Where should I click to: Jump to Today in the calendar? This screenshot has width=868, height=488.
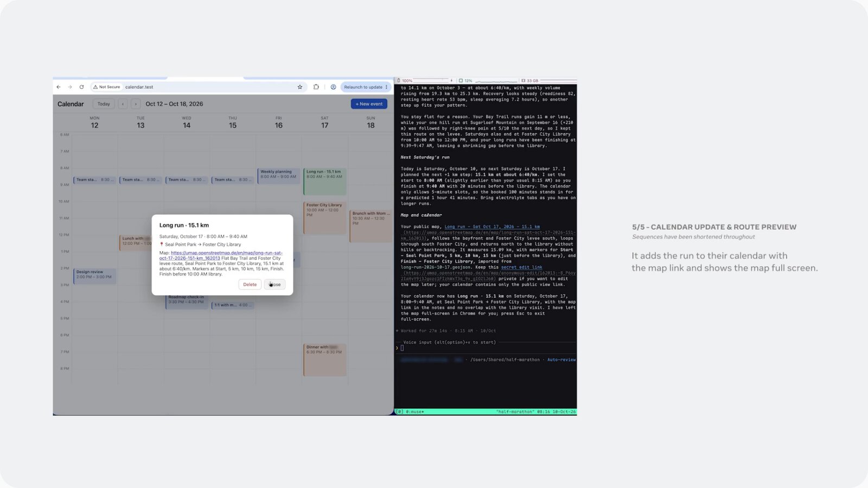point(104,104)
